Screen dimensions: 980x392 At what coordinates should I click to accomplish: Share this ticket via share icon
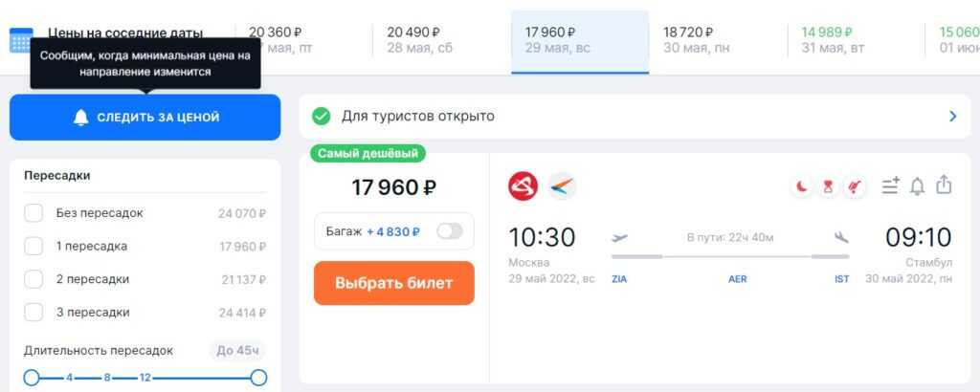(945, 185)
